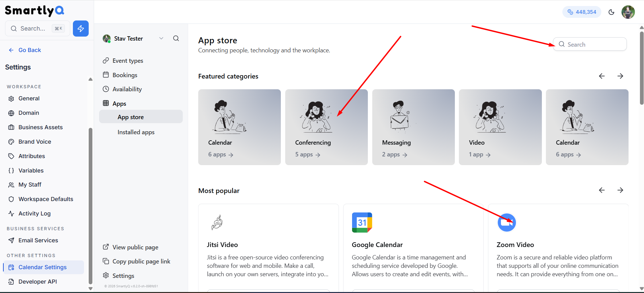Open the scheduling Settings gear item

[123, 276]
